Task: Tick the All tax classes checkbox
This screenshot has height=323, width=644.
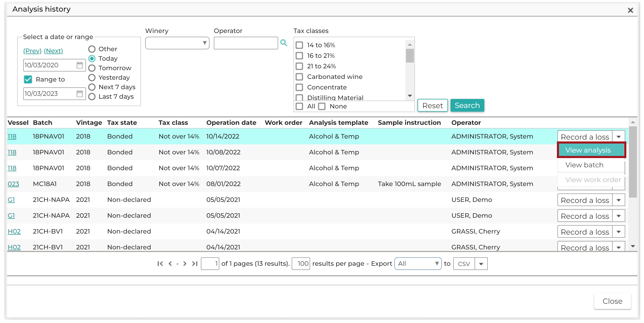Action: [x=299, y=106]
